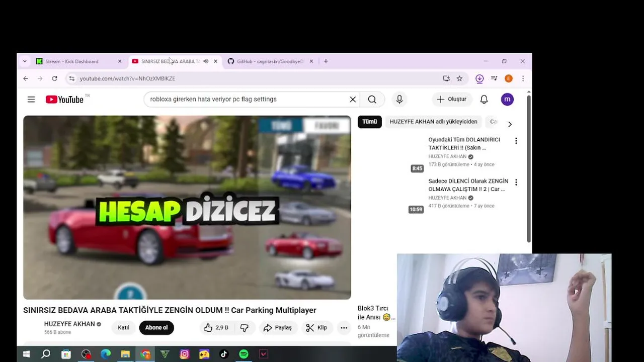This screenshot has height=362, width=644.
Task: Open options for 'Sadece DİLENCİ Olarak' video
Action: point(516,182)
